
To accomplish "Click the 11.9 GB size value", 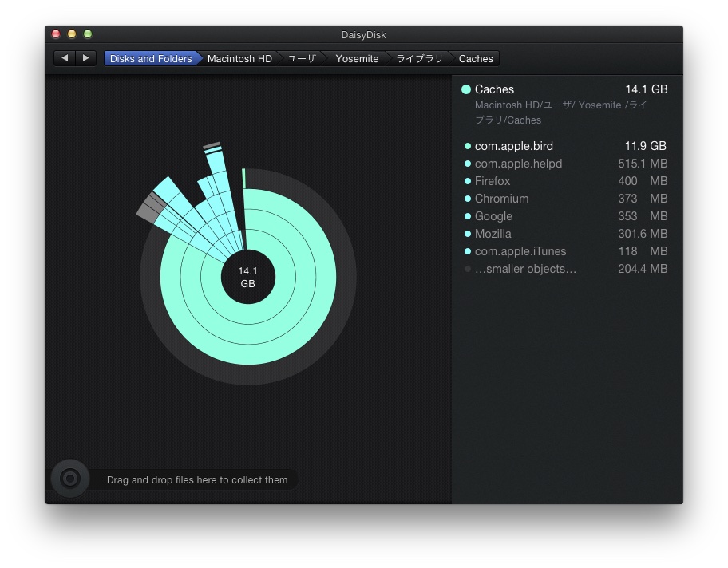I will [x=645, y=146].
